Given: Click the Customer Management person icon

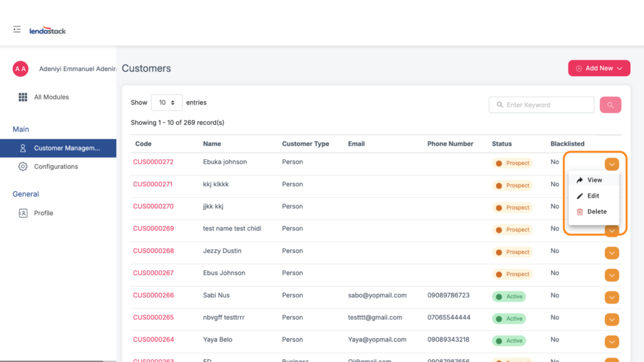Looking at the screenshot, I should (x=23, y=149).
